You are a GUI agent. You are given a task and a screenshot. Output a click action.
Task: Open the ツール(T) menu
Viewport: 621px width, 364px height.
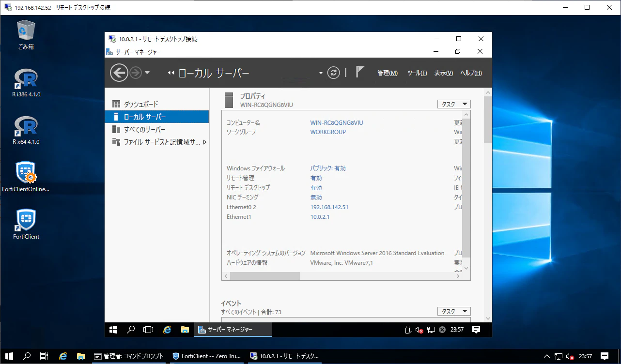pyautogui.click(x=417, y=73)
